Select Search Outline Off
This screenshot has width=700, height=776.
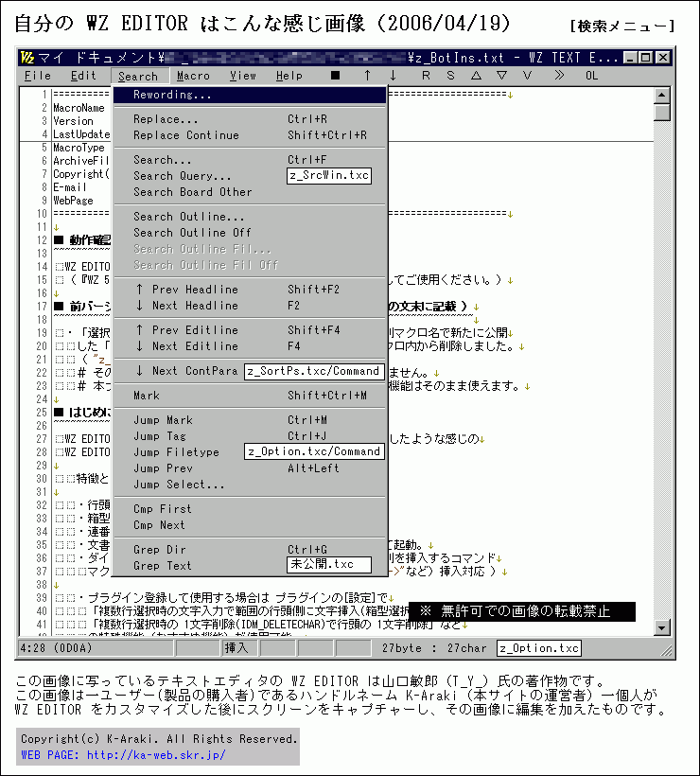(x=250, y=233)
